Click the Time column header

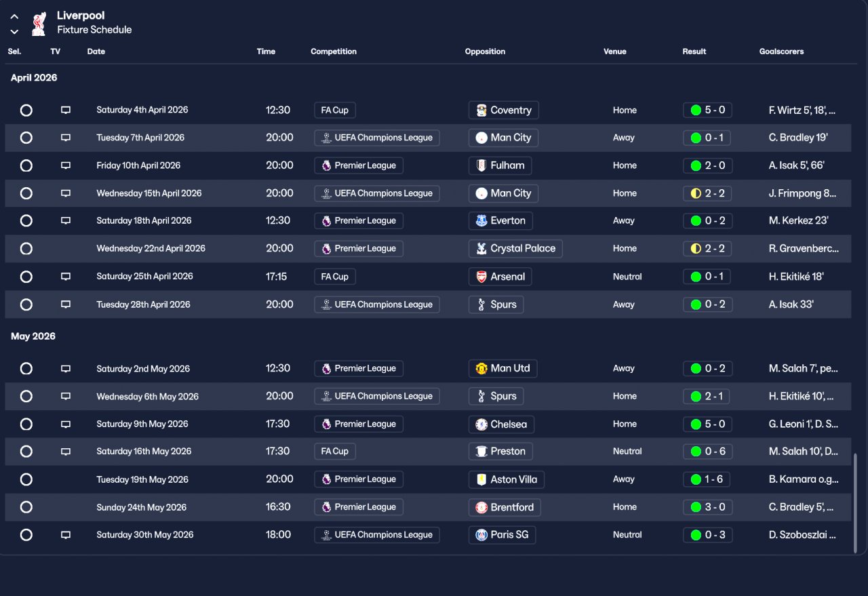click(x=266, y=52)
